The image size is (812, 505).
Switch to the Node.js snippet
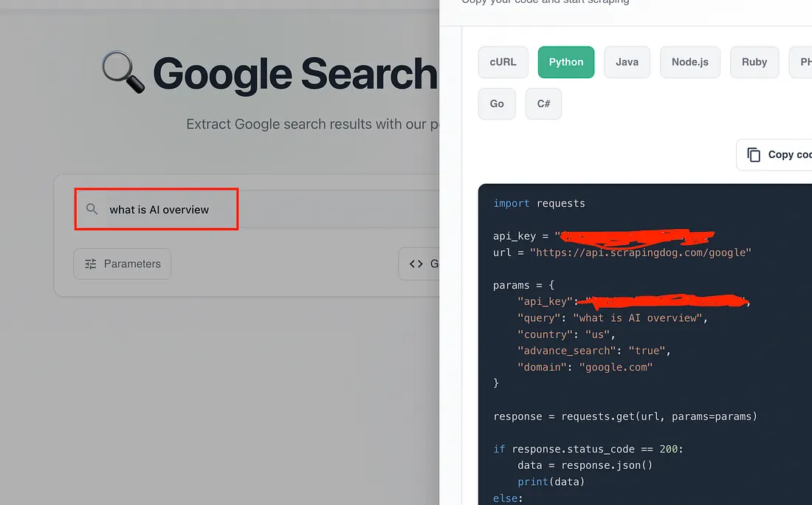pos(689,62)
